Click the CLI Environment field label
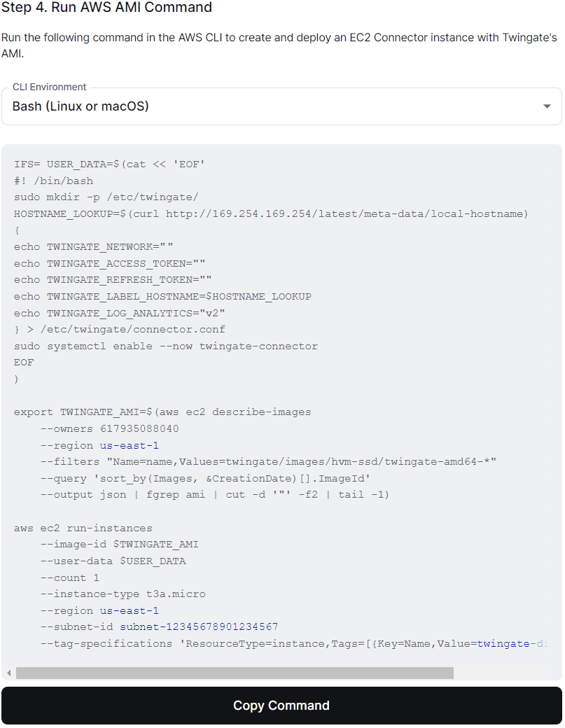This screenshot has height=728, width=565. click(50, 87)
